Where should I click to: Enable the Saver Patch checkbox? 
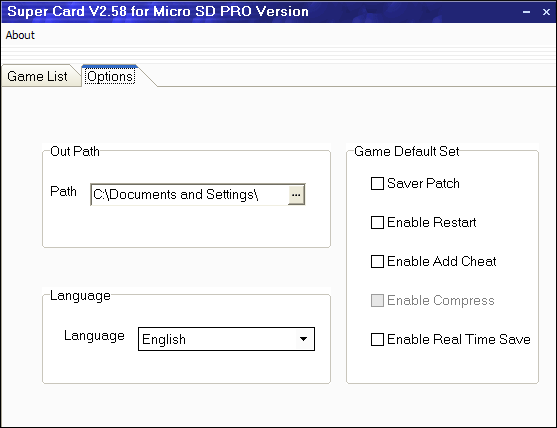377,184
